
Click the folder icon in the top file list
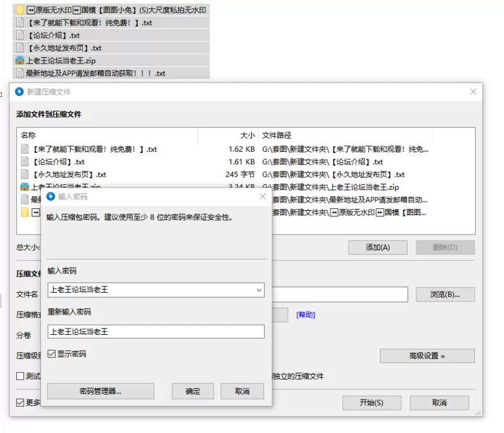(x=20, y=10)
